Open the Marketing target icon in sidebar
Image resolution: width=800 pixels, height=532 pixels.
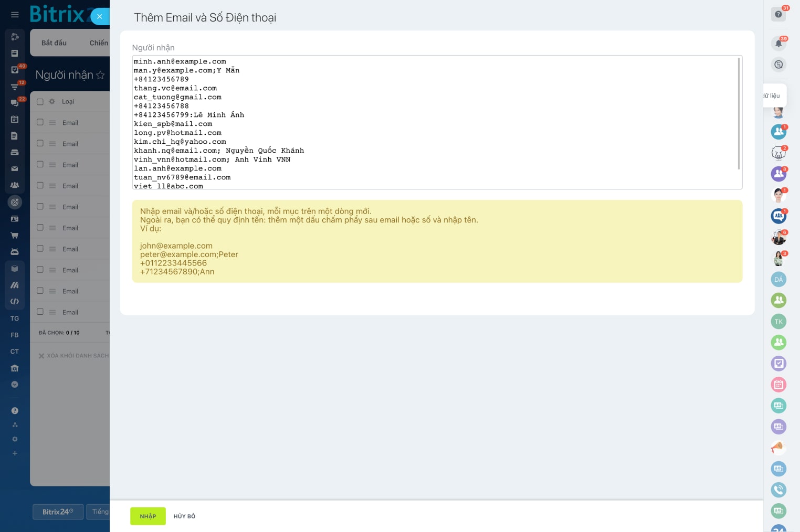tap(15, 202)
